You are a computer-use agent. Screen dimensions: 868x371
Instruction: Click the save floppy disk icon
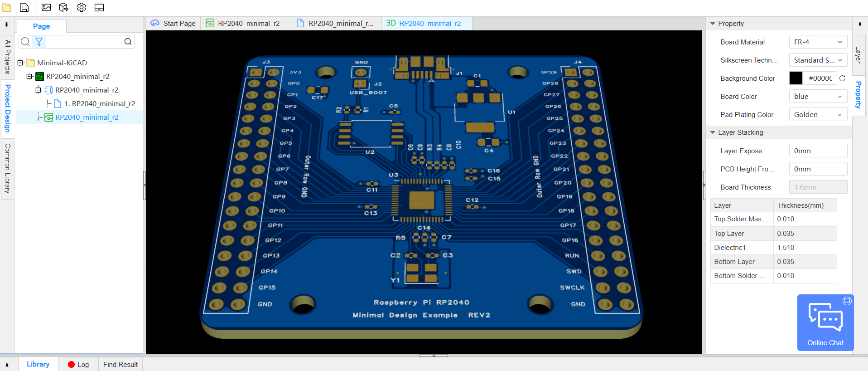pos(24,7)
